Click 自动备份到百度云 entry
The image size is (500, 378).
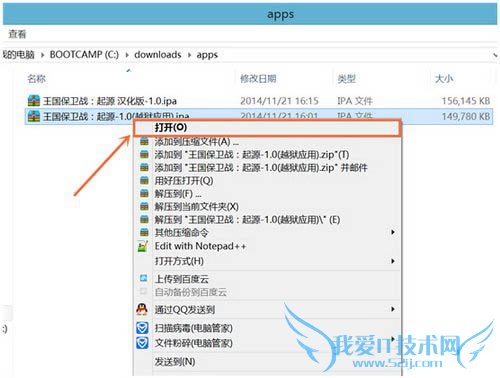coord(267,292)
